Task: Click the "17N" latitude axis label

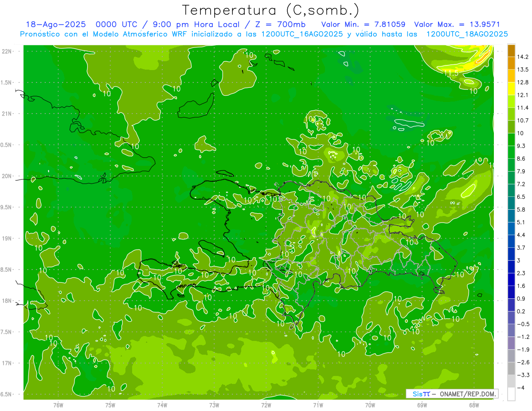Action: (7, 363)
